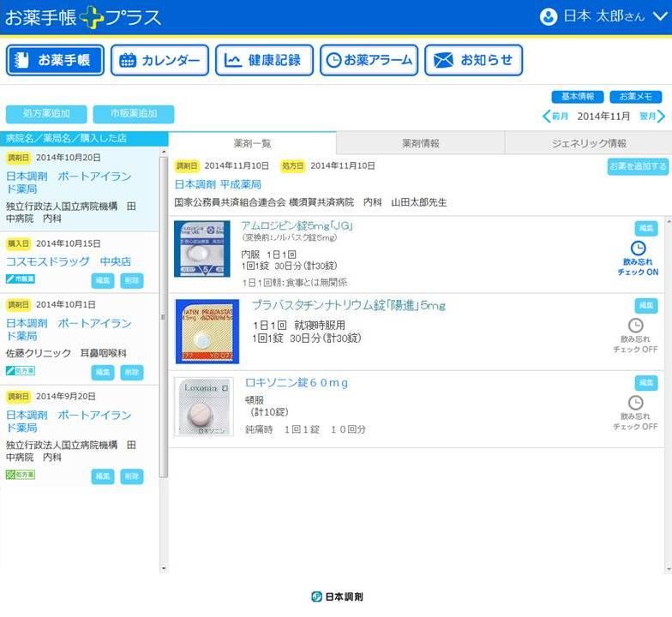
Task: Click the 処方日 2014年11月10日 date text
Action: tap(343, 166)
